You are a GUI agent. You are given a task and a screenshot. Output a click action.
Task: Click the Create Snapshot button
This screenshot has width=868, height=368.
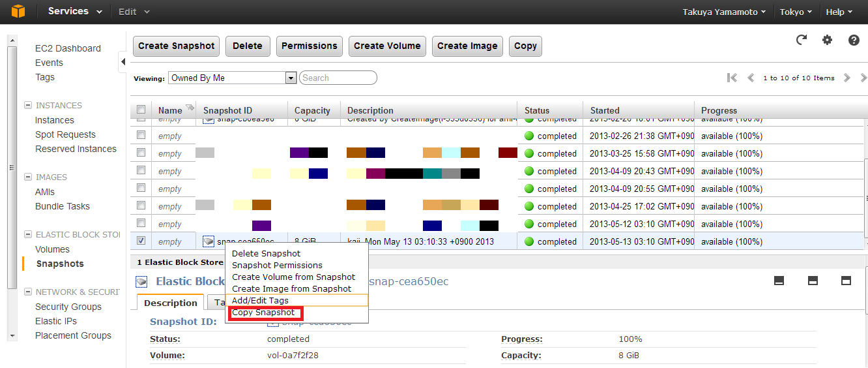(x=176, y=46)
